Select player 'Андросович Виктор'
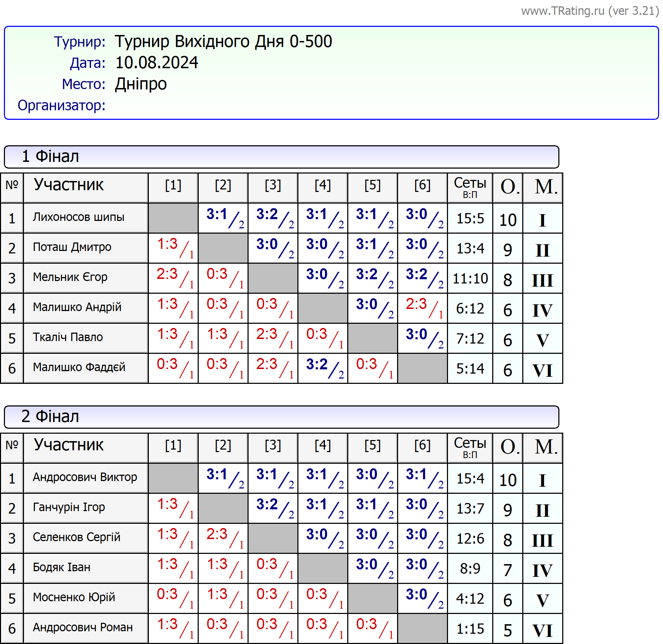 point(85,477)
